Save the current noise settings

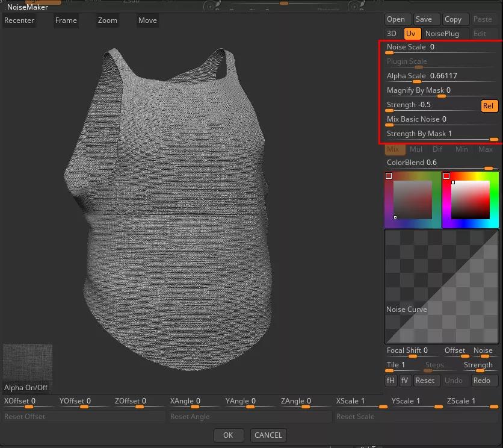(424, 20)
